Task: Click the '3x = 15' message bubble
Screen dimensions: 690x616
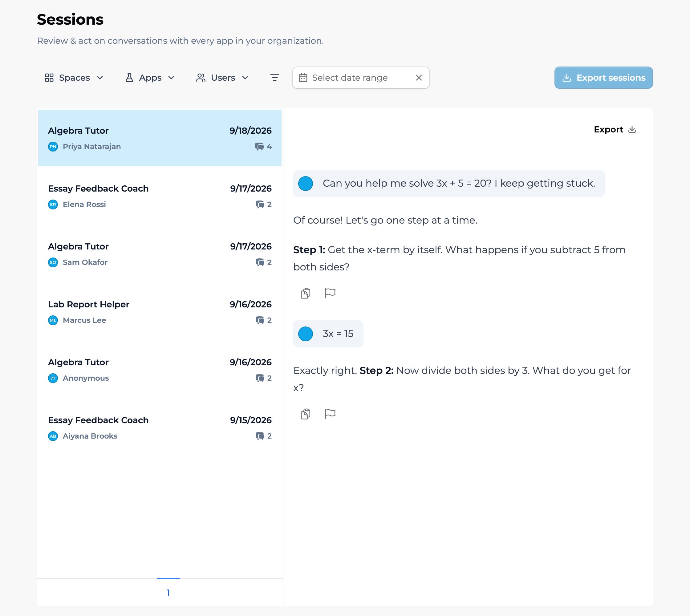Action: coord(328,334)
